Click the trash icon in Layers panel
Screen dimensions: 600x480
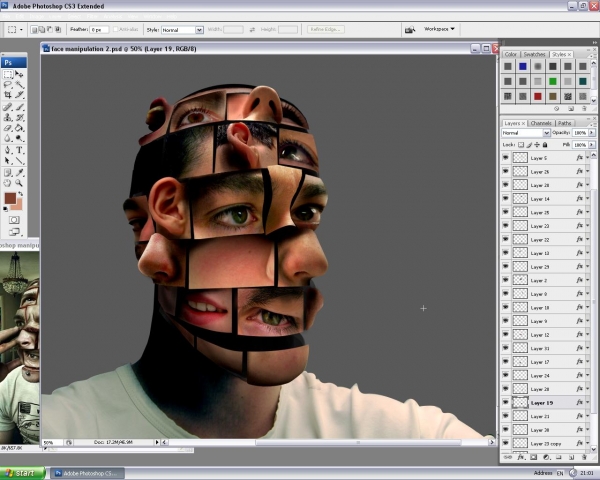point(584,457)
